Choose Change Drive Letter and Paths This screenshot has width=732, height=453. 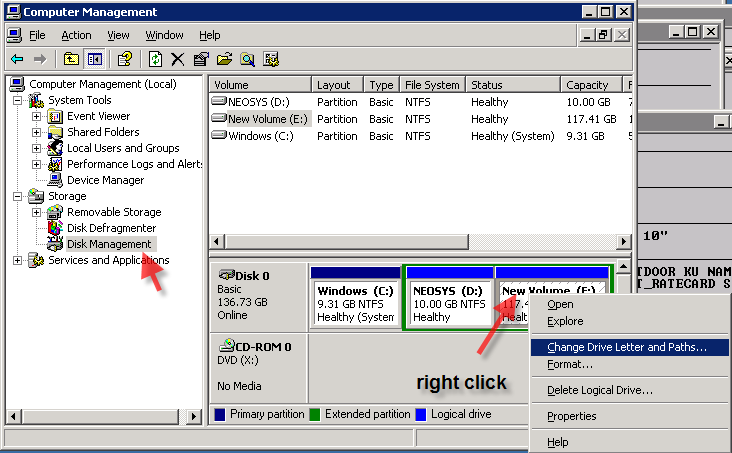click(x=627, y=347)
